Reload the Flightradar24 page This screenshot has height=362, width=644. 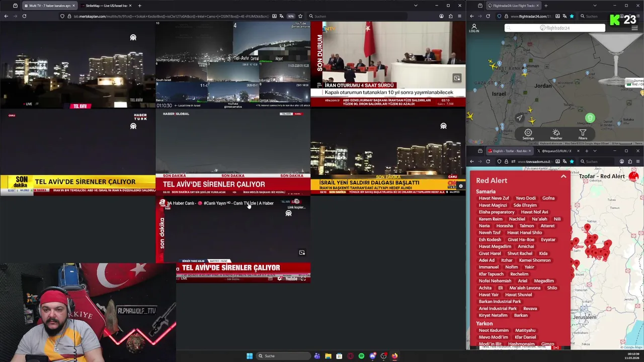[x=488, y=16]
